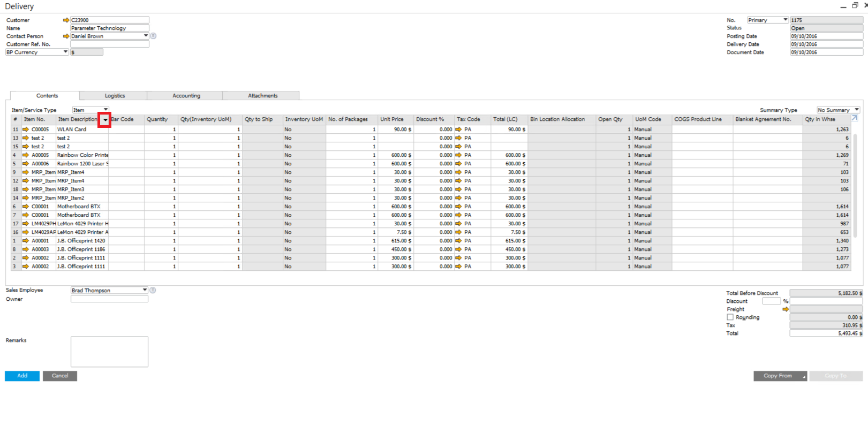Click the Copy From button
The image size is (868, 426).
pos(780,376)
